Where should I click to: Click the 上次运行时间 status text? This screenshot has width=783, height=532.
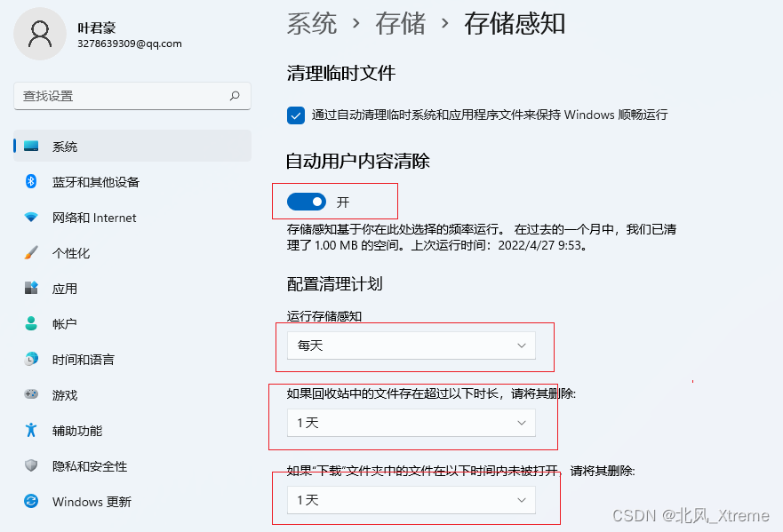click(499, 245)
